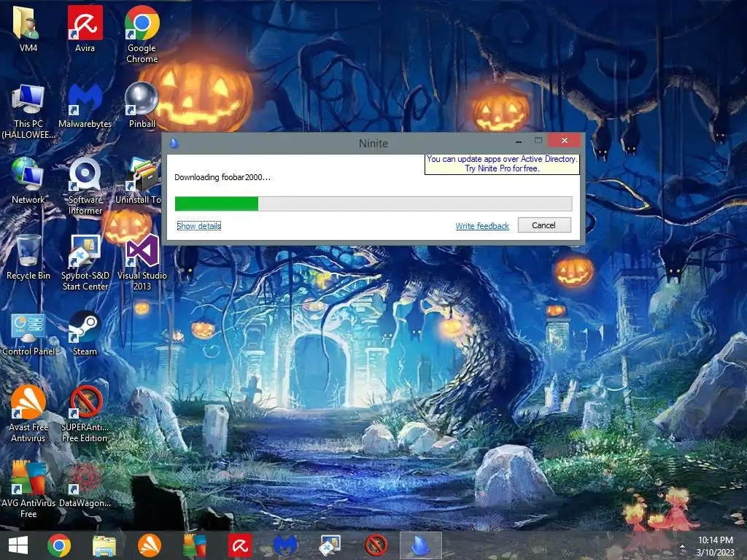Open Spybot from the taskbar
747x560 pixels.
click(330, 545)
